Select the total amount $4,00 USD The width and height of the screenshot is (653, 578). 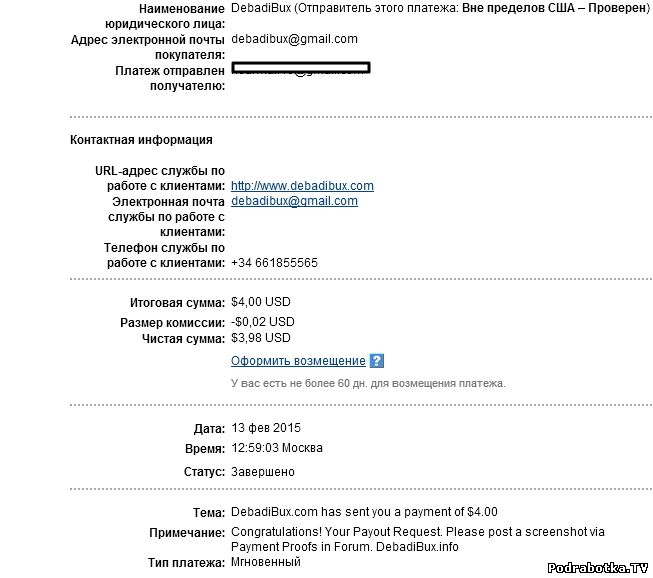tap(260, 302)
